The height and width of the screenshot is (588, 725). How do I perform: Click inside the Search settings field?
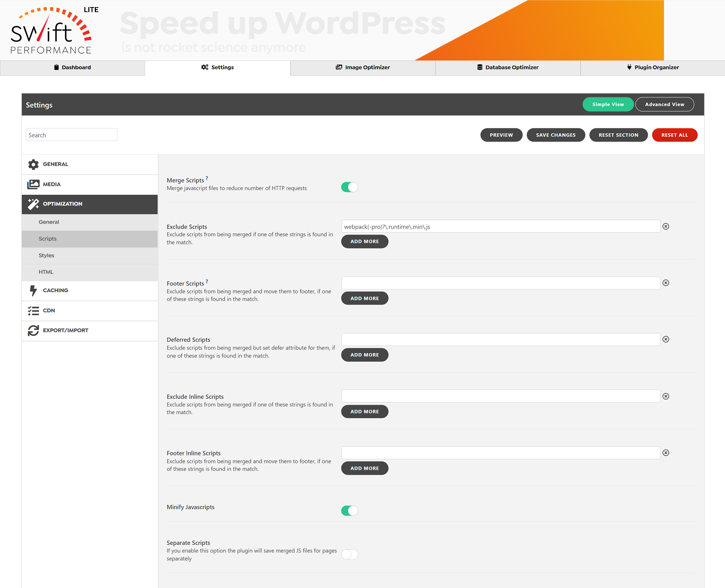point(71,134)
